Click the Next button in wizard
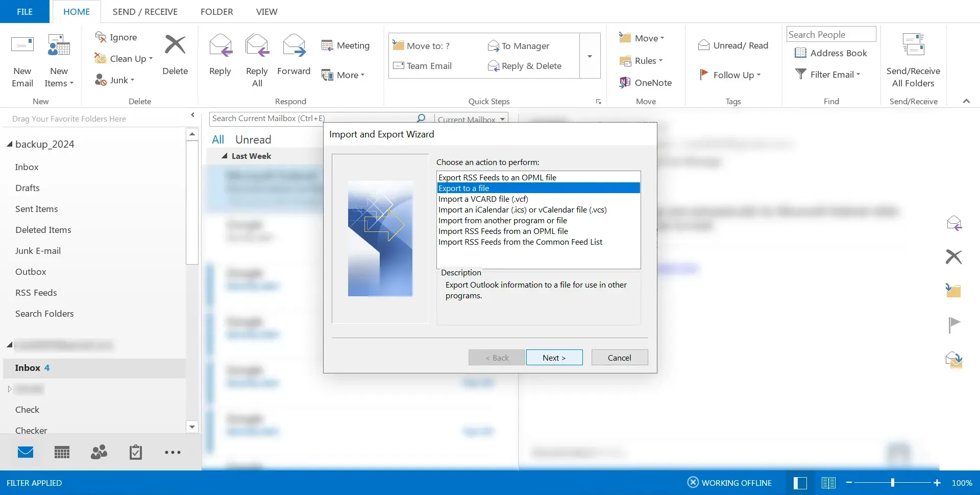Screen dimensions: 980x495 point(554,358)
